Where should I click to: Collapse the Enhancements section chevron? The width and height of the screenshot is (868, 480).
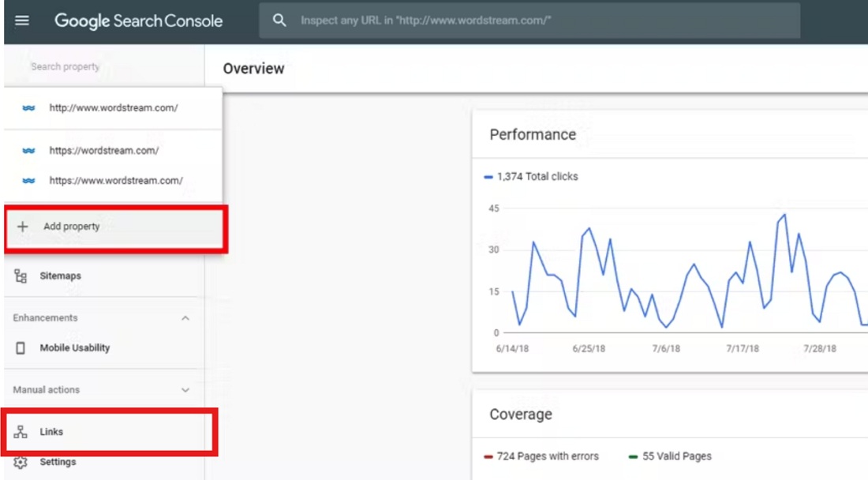[x=185, y=318]
